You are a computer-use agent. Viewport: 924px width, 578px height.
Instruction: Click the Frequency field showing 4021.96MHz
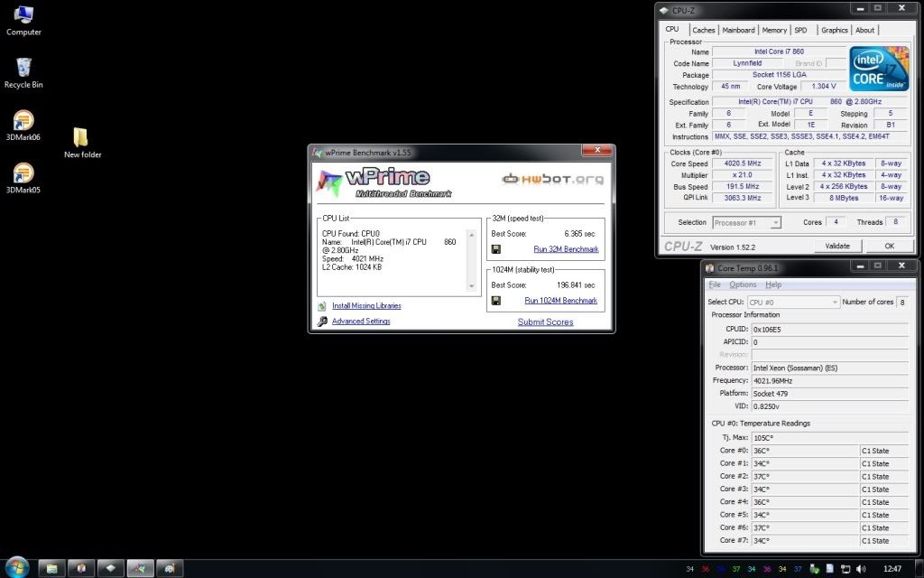[x=830, y=380]
